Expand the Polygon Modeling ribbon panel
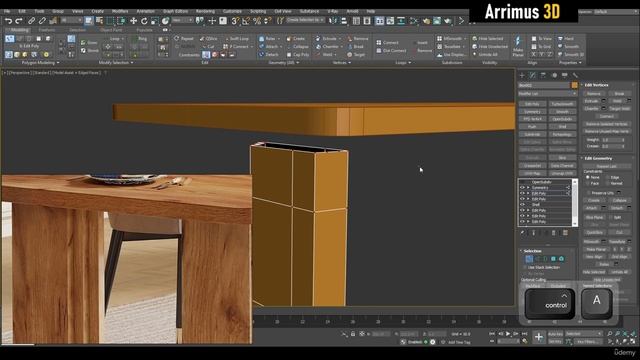 tap(40, 63)
